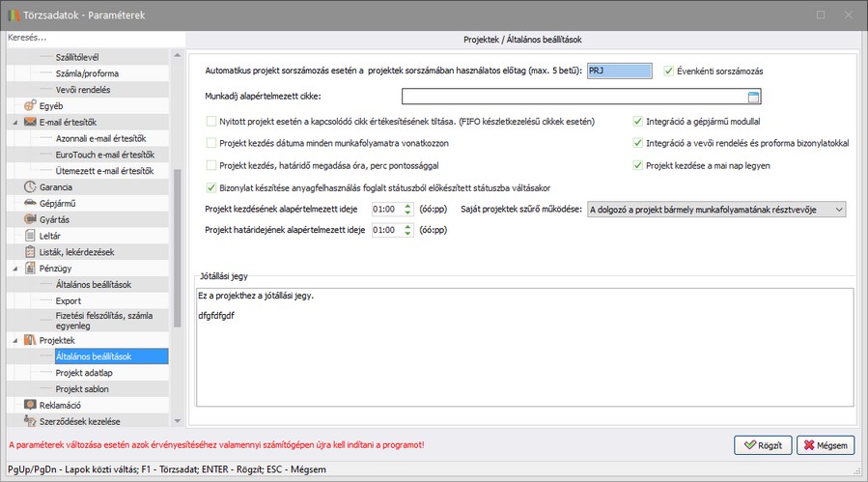Screen dimensions: 868x482
Task: Click the Listák, lekérdezések clipboard icon
Action: 31,252
